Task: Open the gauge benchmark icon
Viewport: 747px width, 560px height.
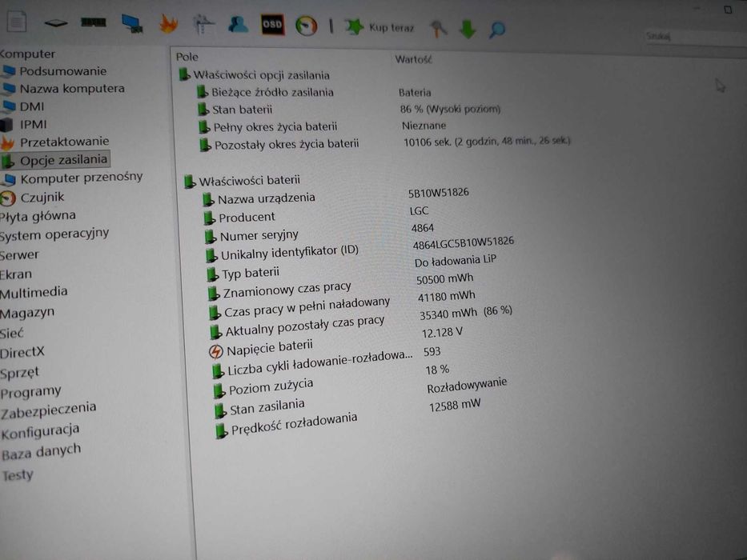Action: pyautogui.click(x=307, y=26)
